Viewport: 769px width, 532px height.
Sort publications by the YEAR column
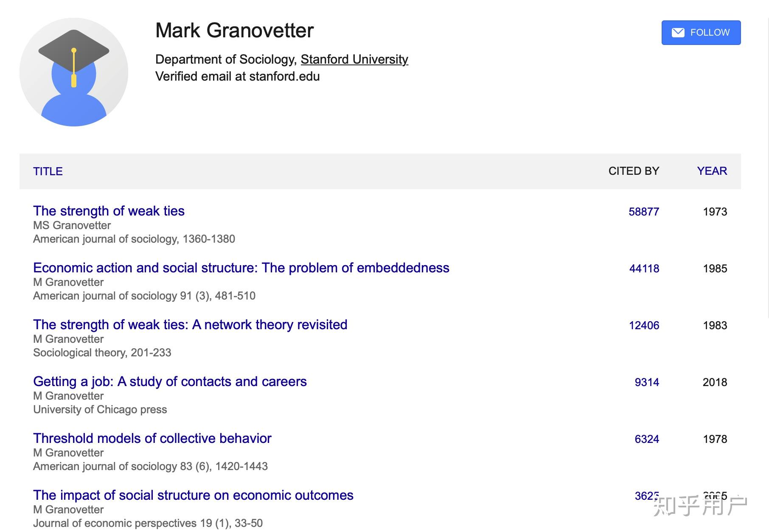(x=712, y=171)
